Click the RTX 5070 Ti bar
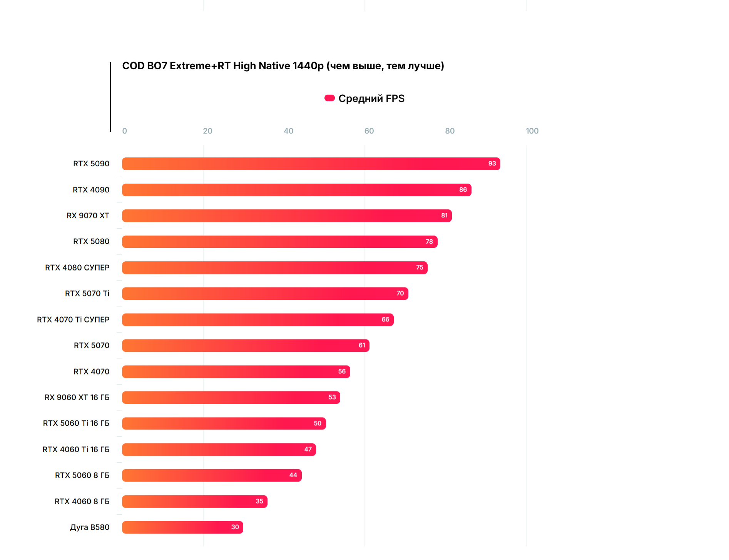The image size is (729, 560). (x=265, y=294)
